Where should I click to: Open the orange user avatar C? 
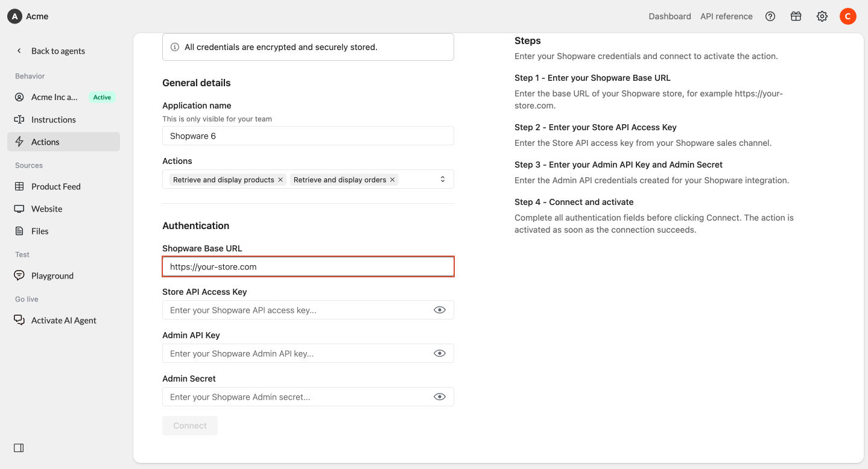(x=848, y=16)
